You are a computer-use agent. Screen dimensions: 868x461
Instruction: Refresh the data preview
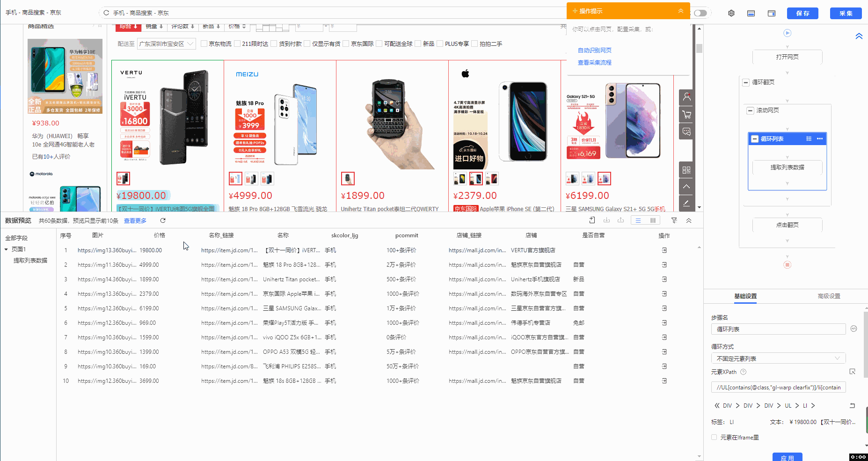coord(163,220)
